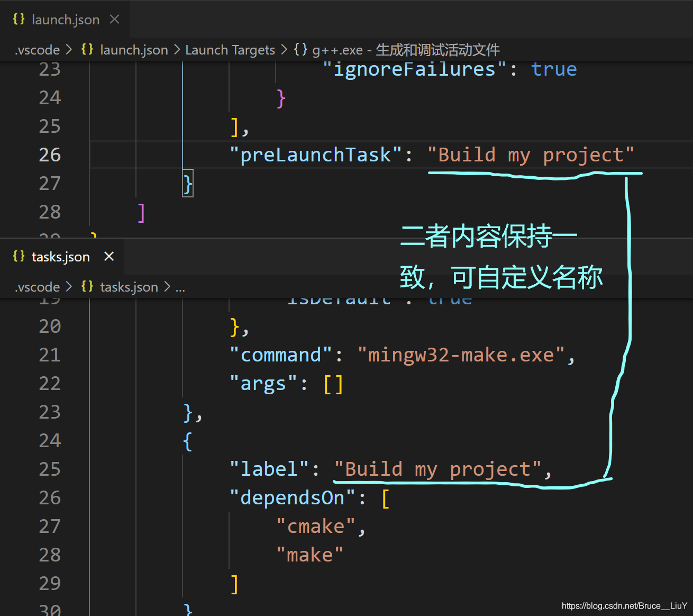Viewport: 693px width, 616px height.
Task: Click the true value on line 23
Action: [554, 69]
